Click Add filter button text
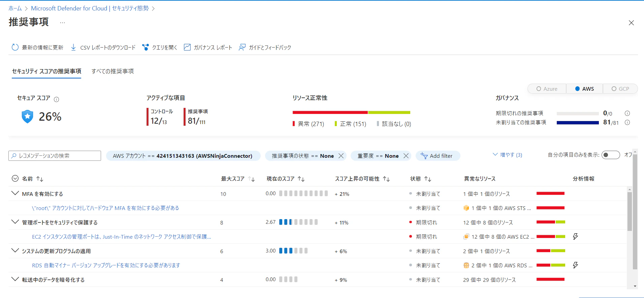Screen dimensions: 644x298 [x=441, y=156]
